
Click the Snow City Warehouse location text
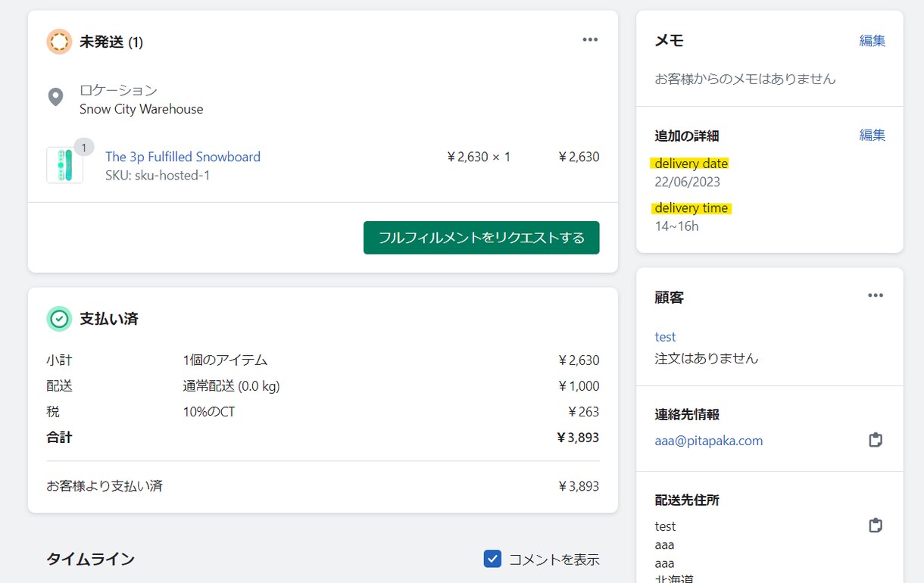[142, 109]
